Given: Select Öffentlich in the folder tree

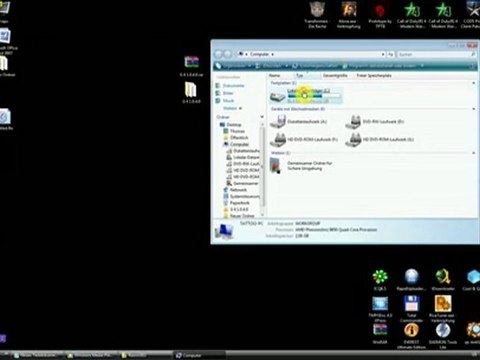Looking at the screenshot, I should pyautogui.click(x=236, y=138).
